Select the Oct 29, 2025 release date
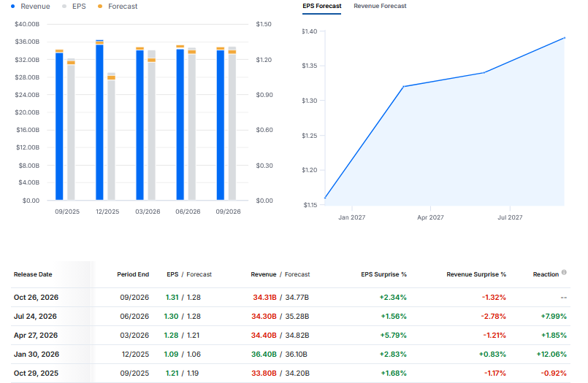Image resolution: width=588 pixels, height=383 pixels. pos(36,374)
